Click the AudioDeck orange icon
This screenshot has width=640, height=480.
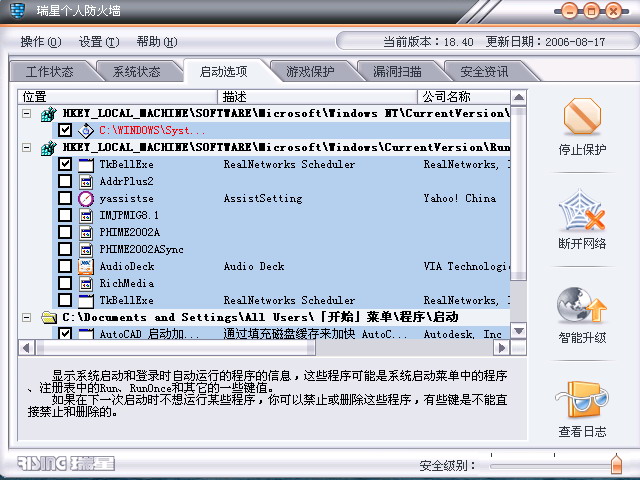pos(86,267)
